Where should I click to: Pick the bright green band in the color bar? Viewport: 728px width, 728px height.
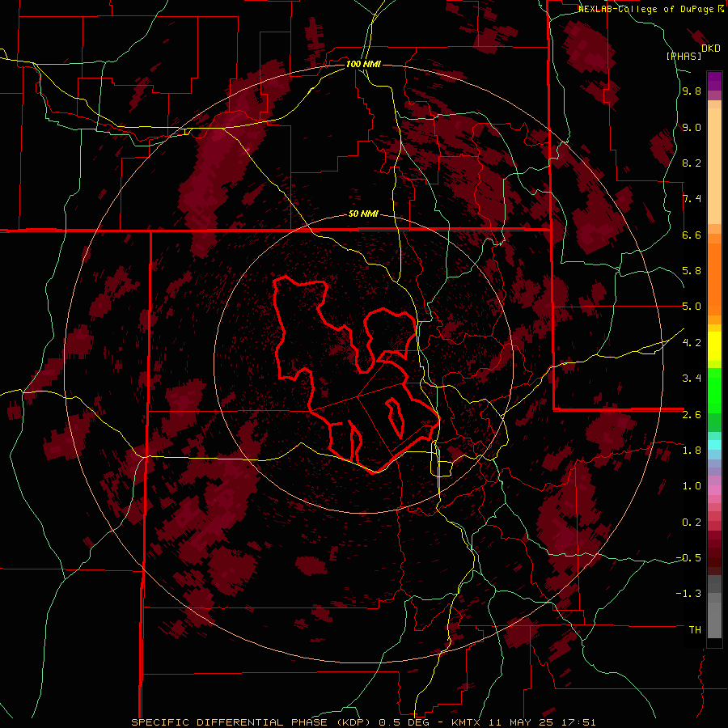(x=714, y=390)
